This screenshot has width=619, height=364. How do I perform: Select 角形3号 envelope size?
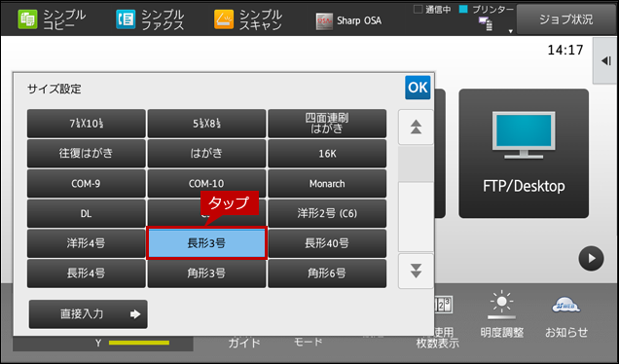[x=206, y=273]
